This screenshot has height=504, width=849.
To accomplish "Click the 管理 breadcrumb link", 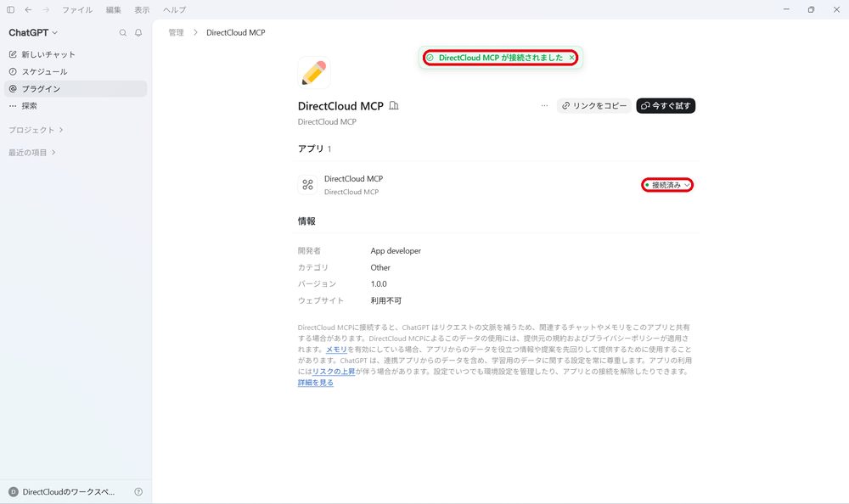I will tap(176, 32).
